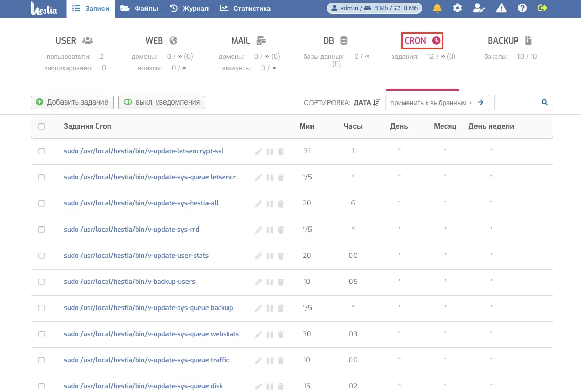Image resolution: width=581 pixels, height=392 pixels.
Task: Click the Добавить задание button
Action: [x=72, y=102]
